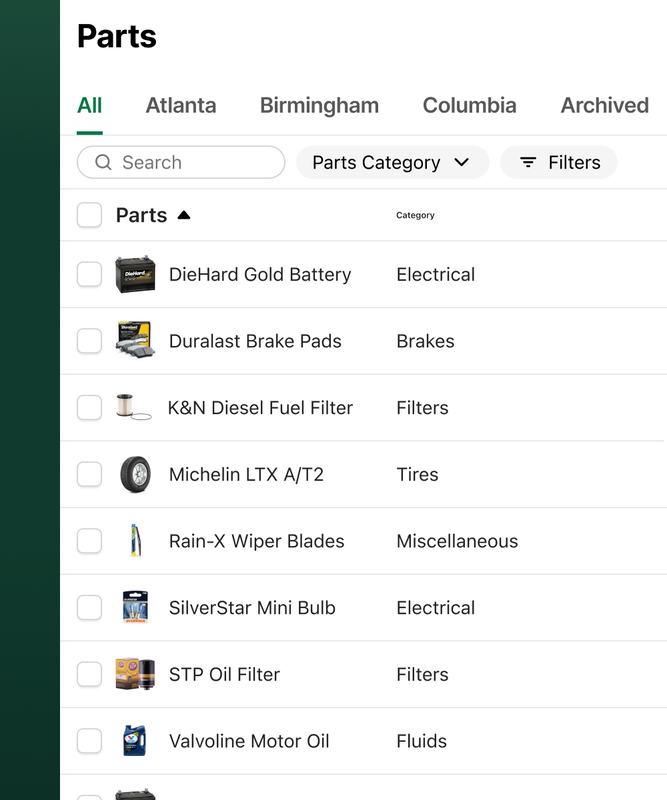
Task: Open the K&N Diesel Fuel Filter thumbnail
Action: coord(134,407)
